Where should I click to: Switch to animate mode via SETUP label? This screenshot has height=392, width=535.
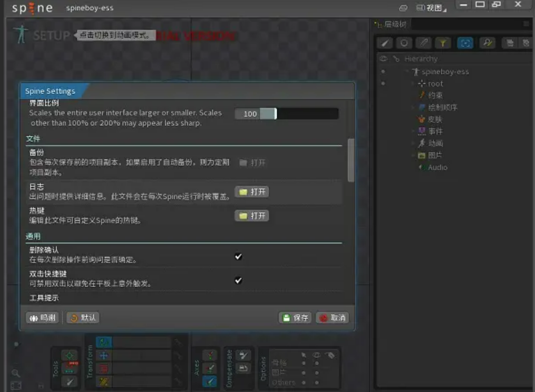coord(51,35)
